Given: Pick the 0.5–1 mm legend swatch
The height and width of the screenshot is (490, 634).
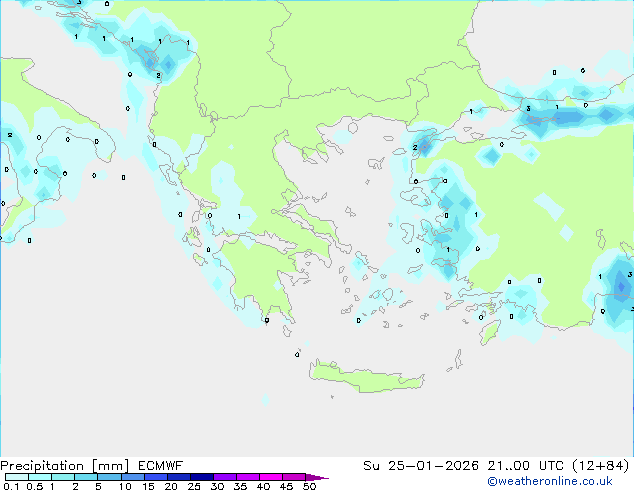Looking at the screenshot, I should coord(40,477).
